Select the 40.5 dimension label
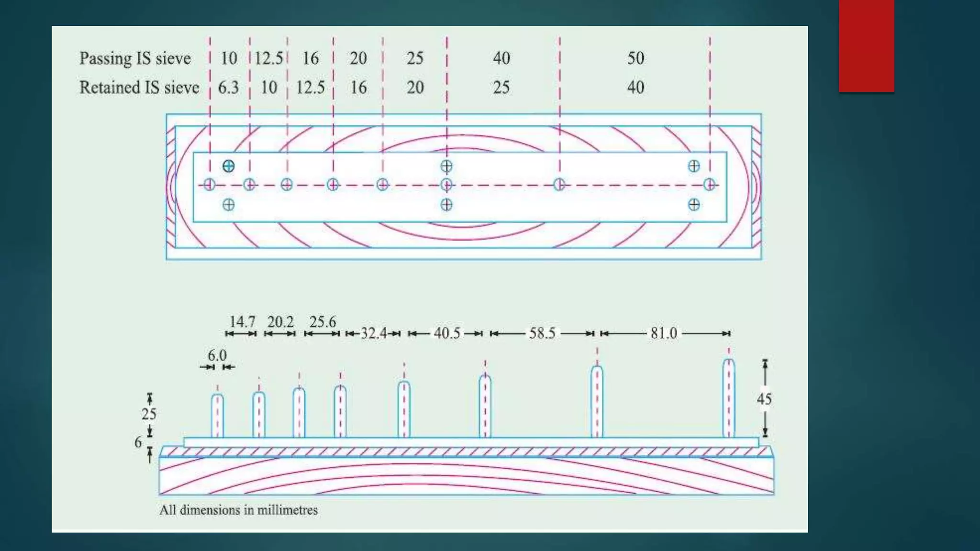980x551 pixels. 447,333
